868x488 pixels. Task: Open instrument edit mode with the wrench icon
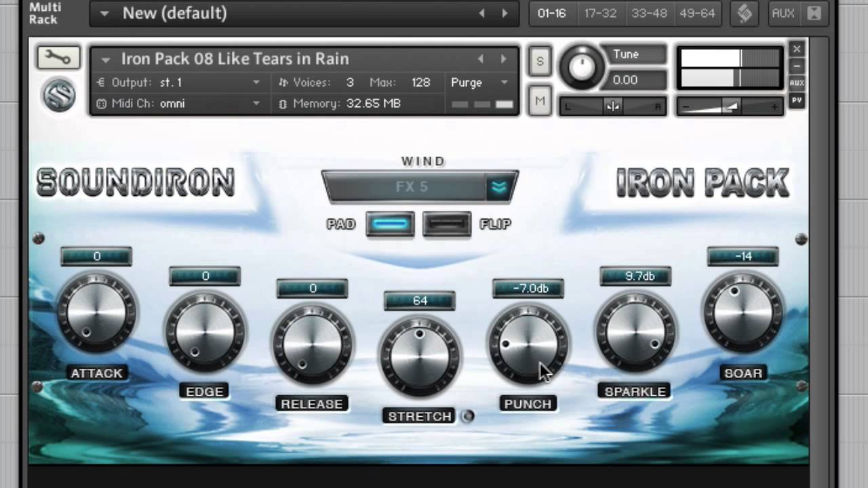59,58
